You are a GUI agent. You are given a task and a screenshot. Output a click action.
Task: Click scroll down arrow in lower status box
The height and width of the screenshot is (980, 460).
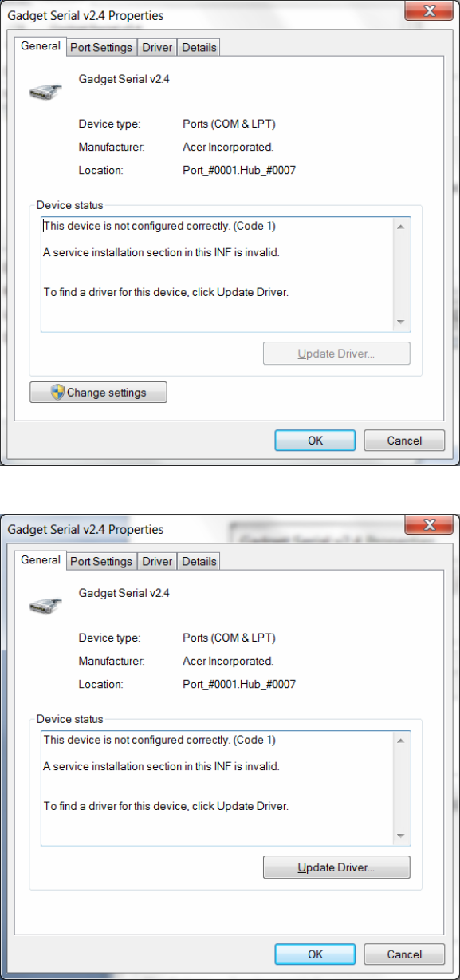tap(402, 836)
